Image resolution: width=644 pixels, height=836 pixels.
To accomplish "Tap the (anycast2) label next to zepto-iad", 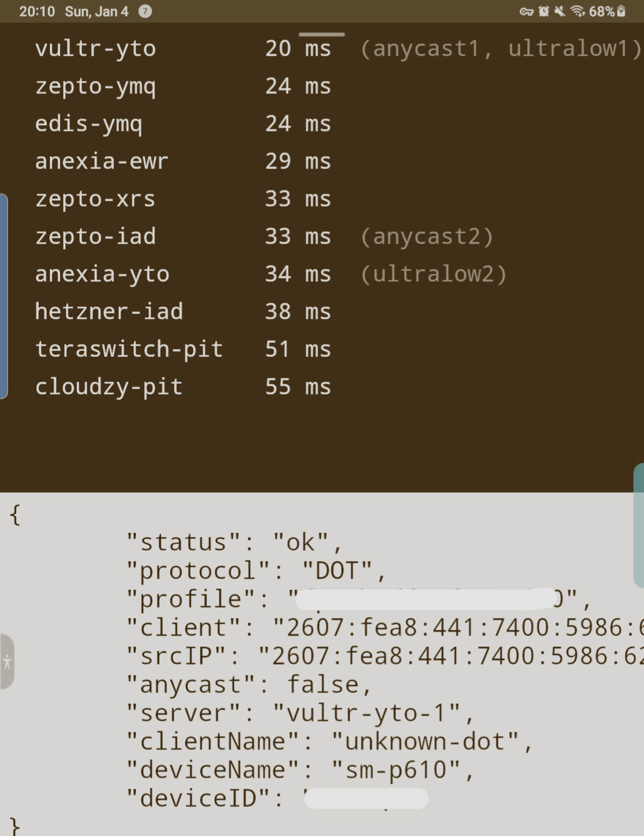I will [427, 236].
